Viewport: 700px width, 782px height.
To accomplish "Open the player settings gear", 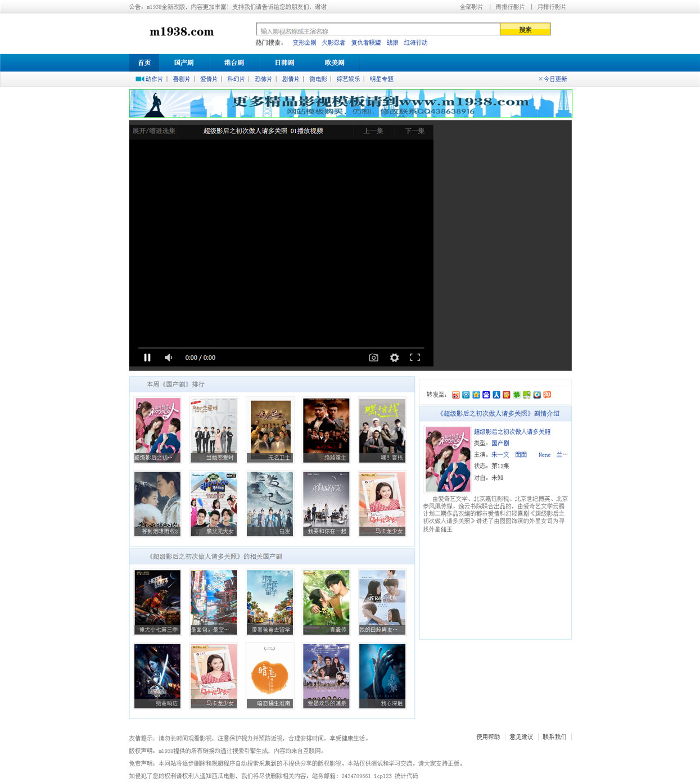I will coord(395,358).
